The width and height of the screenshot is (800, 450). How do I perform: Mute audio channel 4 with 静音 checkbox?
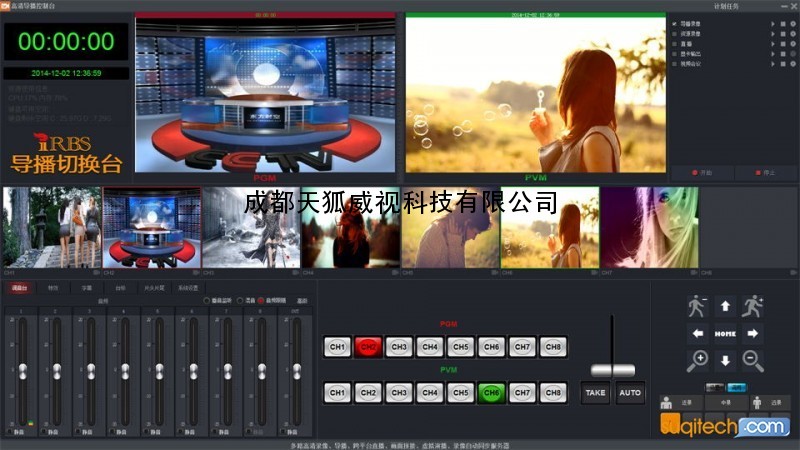[112, 432]
